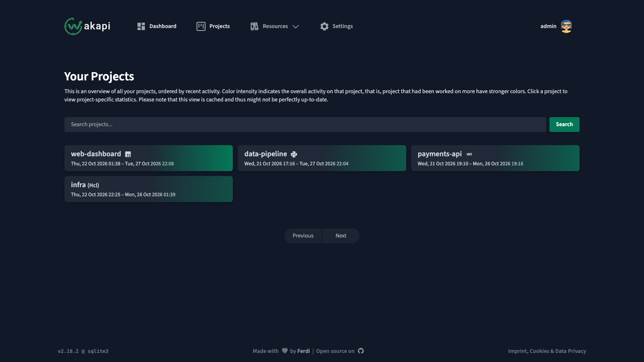This screenshot has width=644, height=362.
Task: Open the infra (Hcl) project card
Action: click(x=149, y=189)
